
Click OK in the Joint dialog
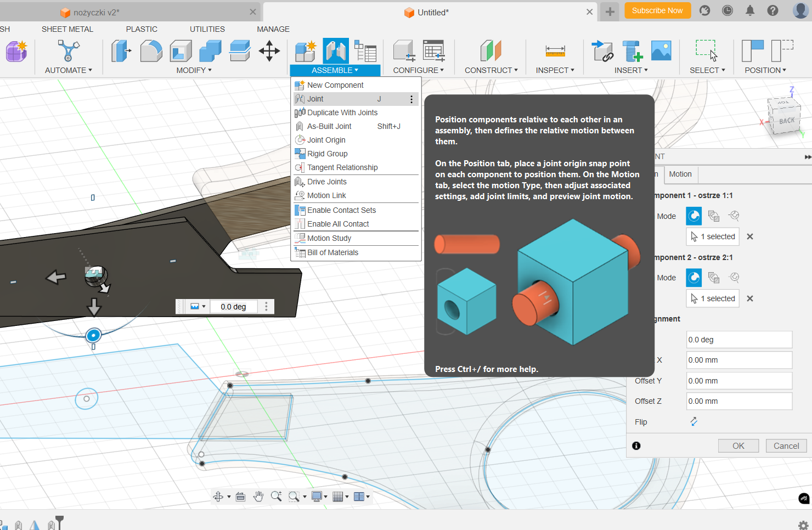pos(738,446)
